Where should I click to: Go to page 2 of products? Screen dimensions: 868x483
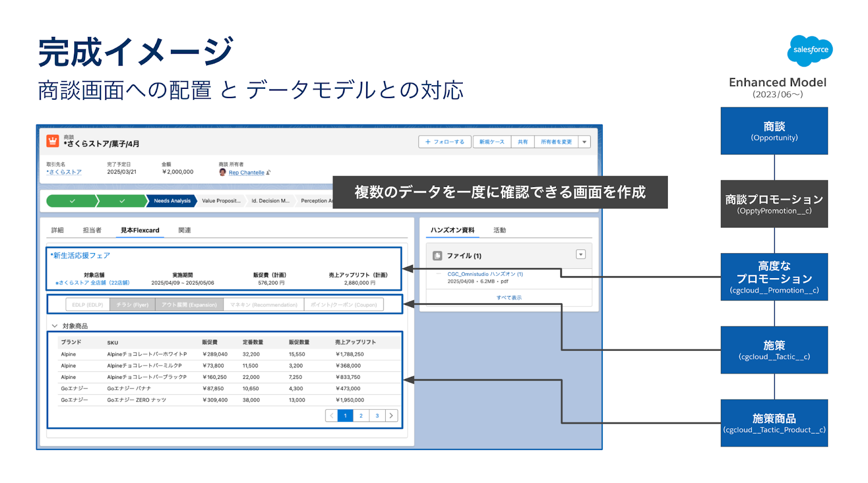pyautogui.click(x=361, y=416)
